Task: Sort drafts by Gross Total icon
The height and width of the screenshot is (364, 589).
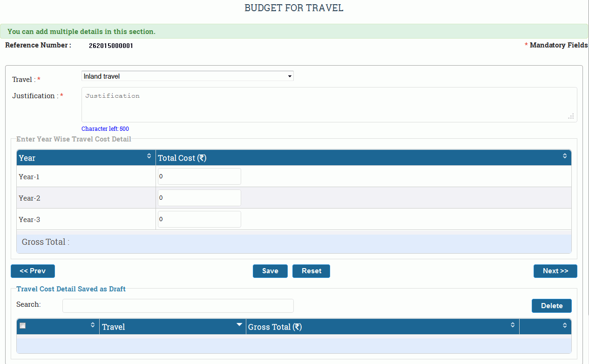Action: (513, 325)
